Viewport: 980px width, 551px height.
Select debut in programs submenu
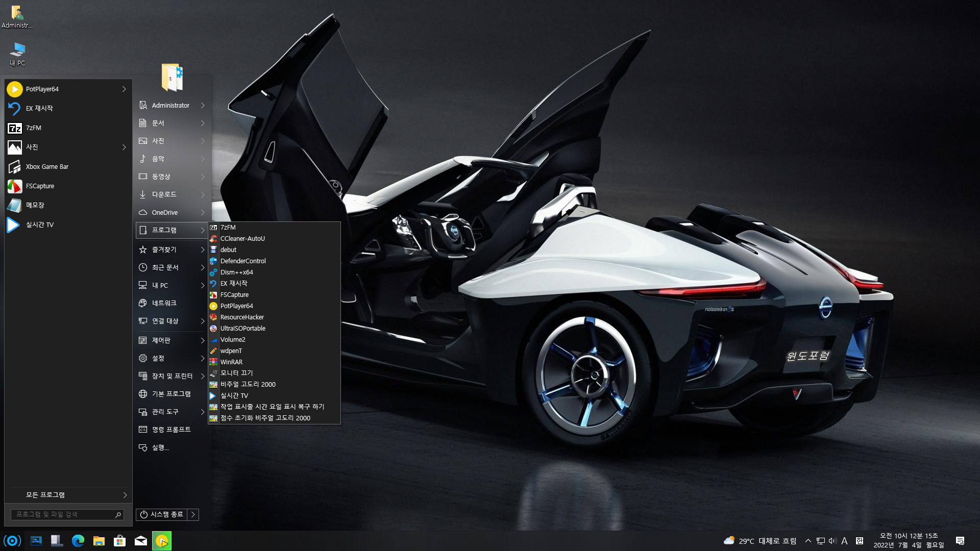point(274,250)
